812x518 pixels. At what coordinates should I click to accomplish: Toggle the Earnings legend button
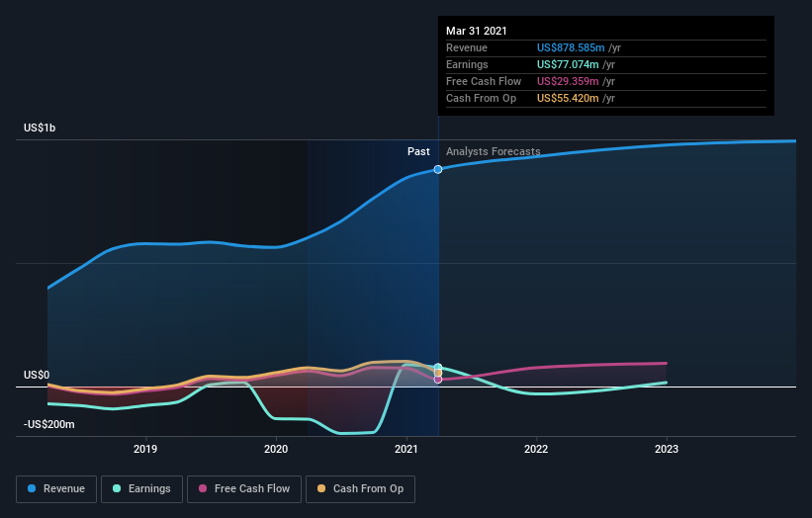(x=141, y=489)
